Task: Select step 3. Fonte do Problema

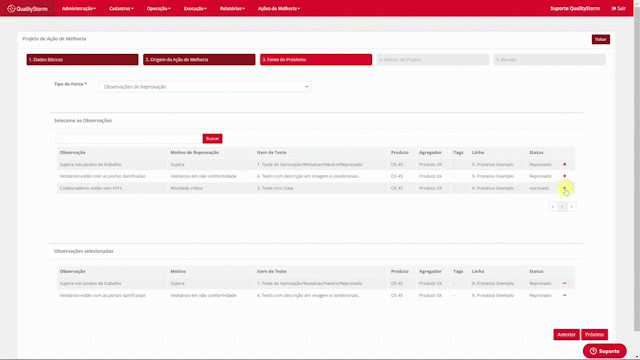Action: pyautogui.click(x=316, y=60)
